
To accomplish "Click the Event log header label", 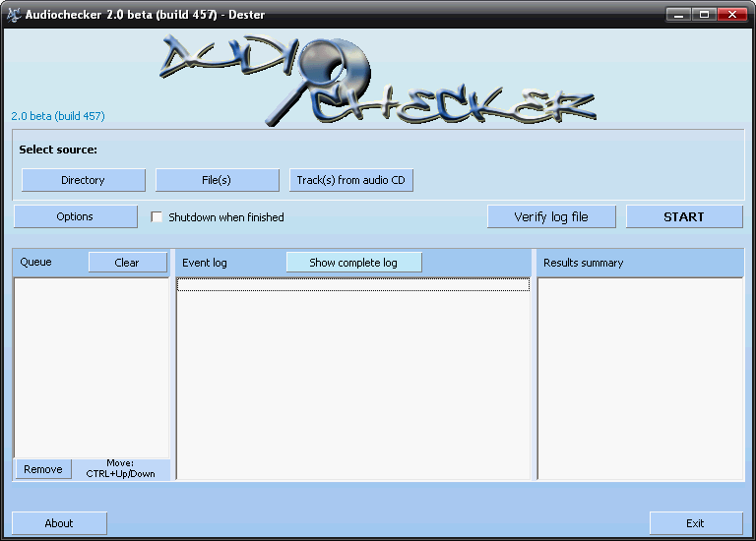I will (x=205, y=263).
